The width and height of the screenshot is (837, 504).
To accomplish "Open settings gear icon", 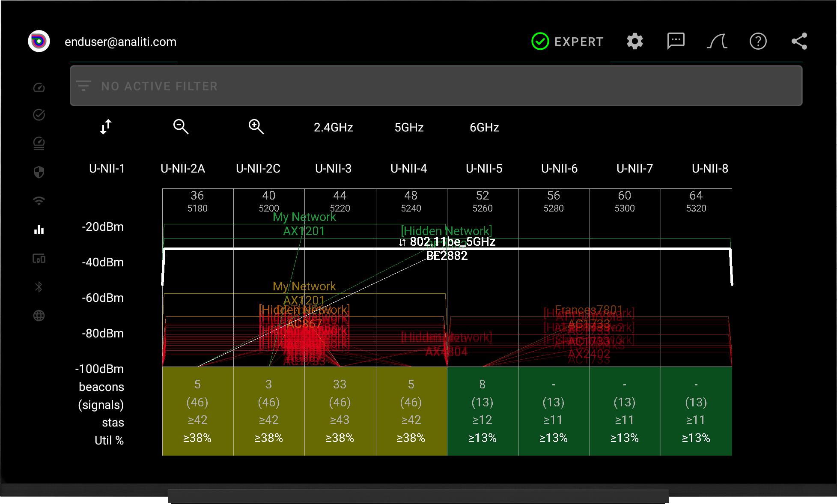I will click(x=634, y=42).
